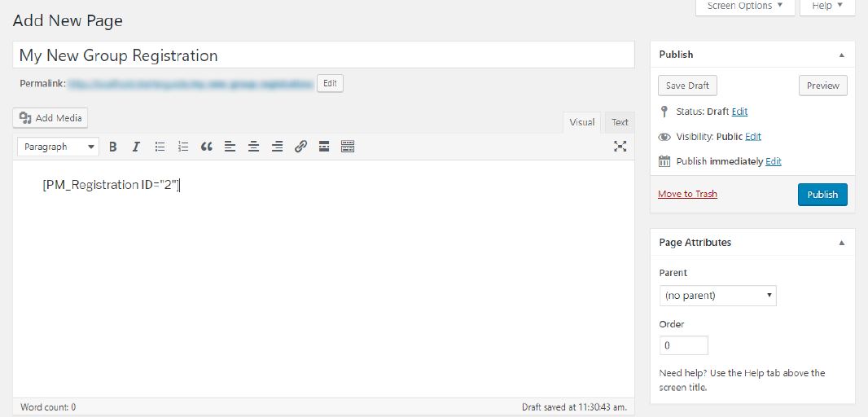
Task: Insert Read More tag
Action: click(x=324, y=147)
